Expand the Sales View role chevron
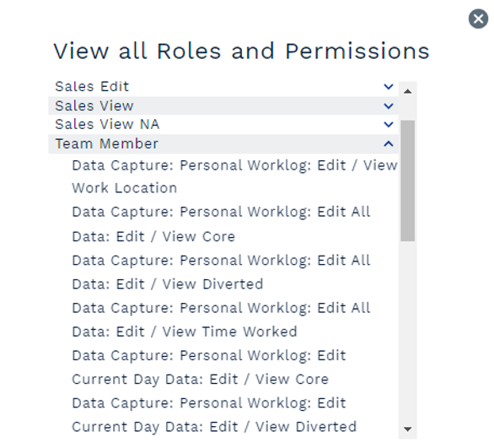Screen dimensions: 494x448 coord(389,106)
